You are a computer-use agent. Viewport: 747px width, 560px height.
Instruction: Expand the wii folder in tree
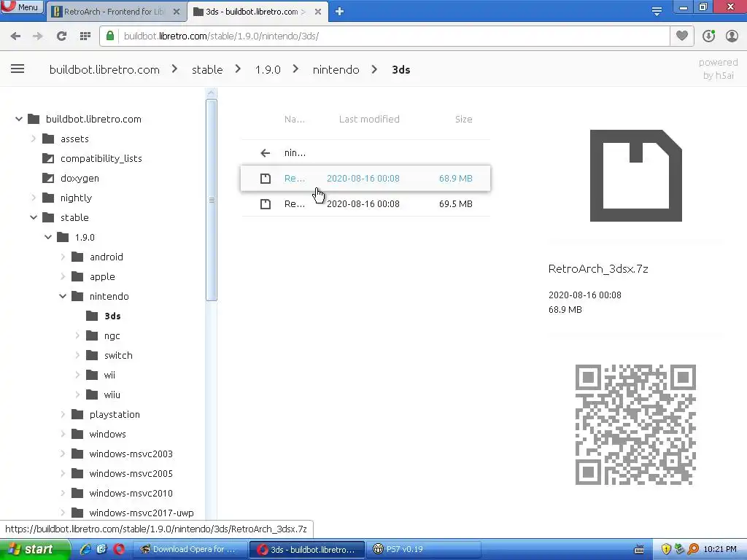pyautogui.click(x=77, y=376)
